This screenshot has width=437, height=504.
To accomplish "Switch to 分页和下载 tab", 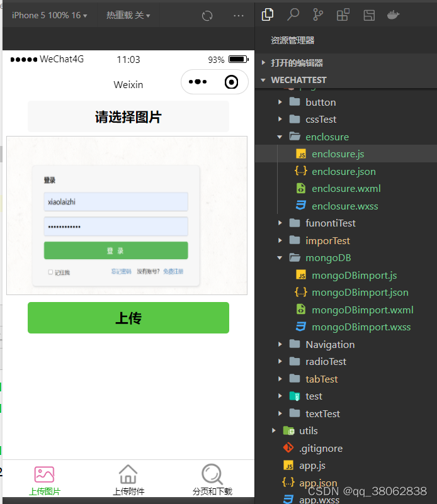I will tap(212, 480).
